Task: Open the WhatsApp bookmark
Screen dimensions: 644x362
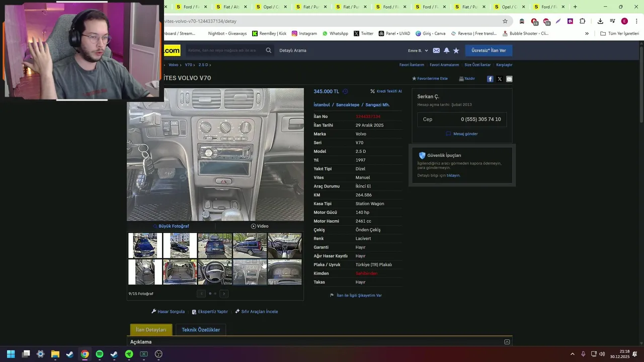Action: [x=335, y=34]
